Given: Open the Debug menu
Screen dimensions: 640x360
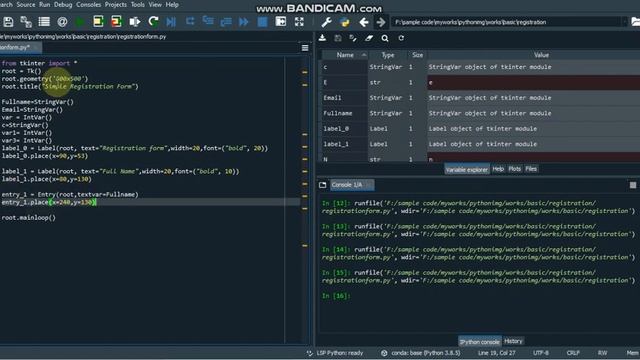Looking at the screenshot, I should tap(63, 4).
